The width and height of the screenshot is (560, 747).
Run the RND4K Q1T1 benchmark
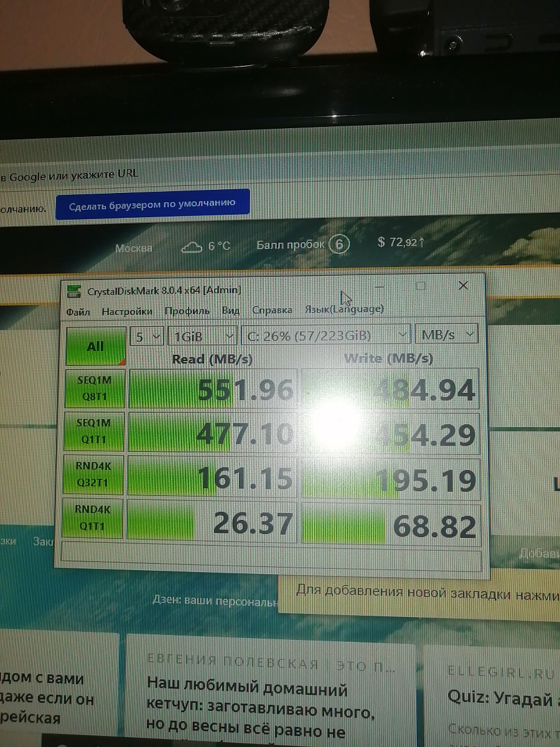click(x=93, y=518)
